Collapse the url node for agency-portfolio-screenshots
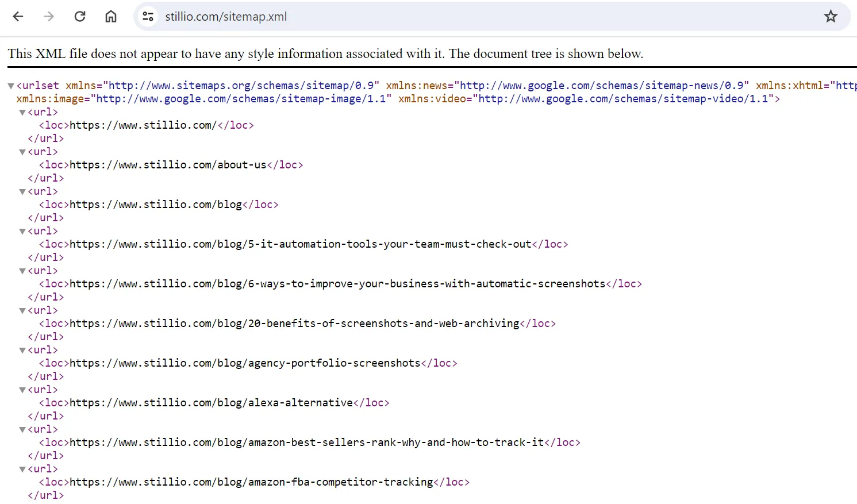This screenshot has width=857, height=504. pyautogui.click(x=22, y=351)
